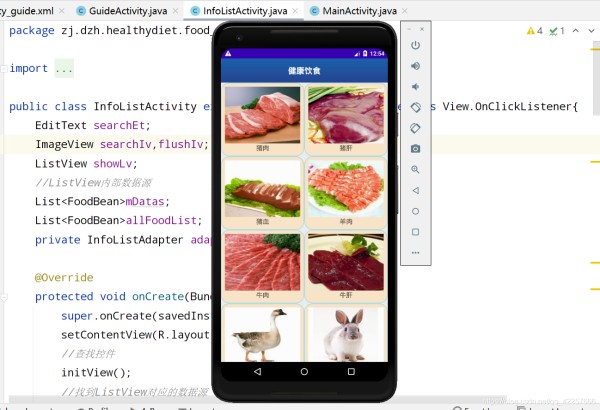
Task: Tap the 猪肝 pork liver food card
Action: coord(346,119)
